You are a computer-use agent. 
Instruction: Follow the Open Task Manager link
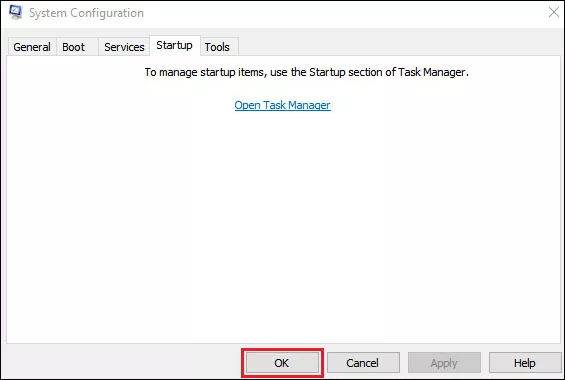[282, 105]
